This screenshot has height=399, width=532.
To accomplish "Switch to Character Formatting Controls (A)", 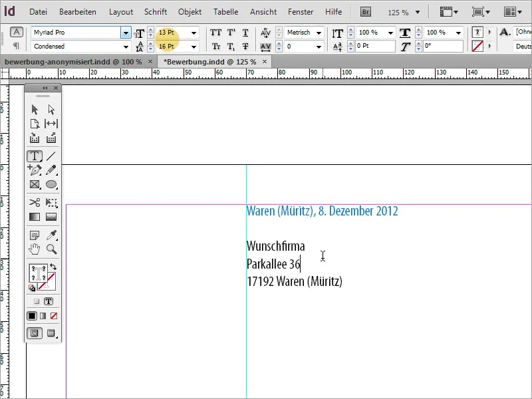I will tap(16, 32).
